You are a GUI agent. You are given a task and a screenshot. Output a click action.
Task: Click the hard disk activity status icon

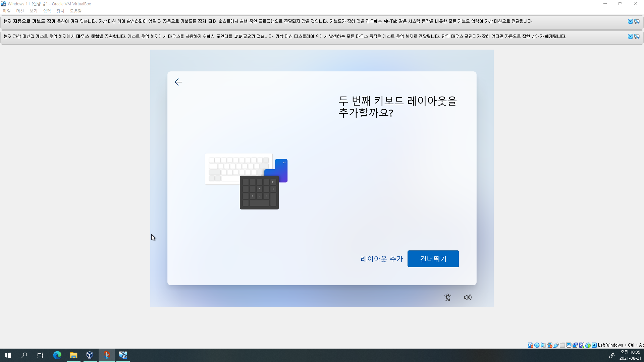pyautogui.click(x=530, y=345)
